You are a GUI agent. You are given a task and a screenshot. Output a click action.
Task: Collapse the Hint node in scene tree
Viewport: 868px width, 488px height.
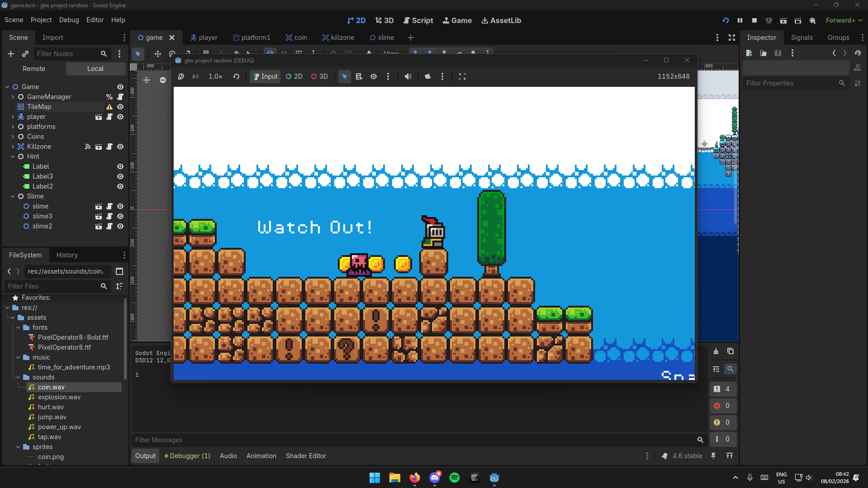13,156
